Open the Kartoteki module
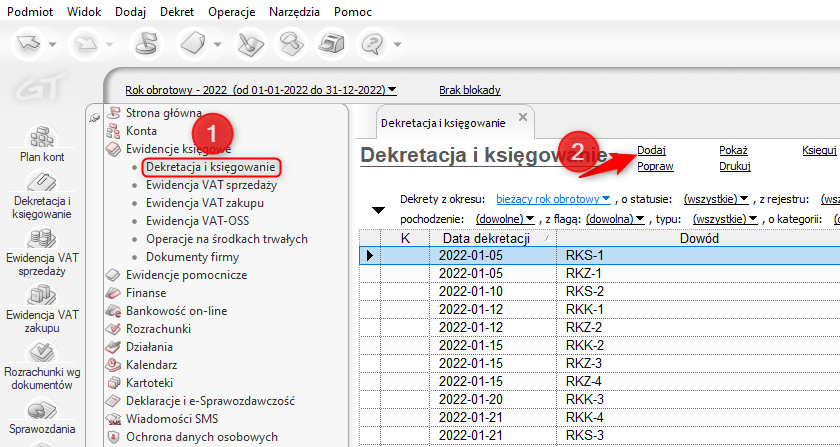The width and height of the screenshot is (840, 447). point(149,383)
